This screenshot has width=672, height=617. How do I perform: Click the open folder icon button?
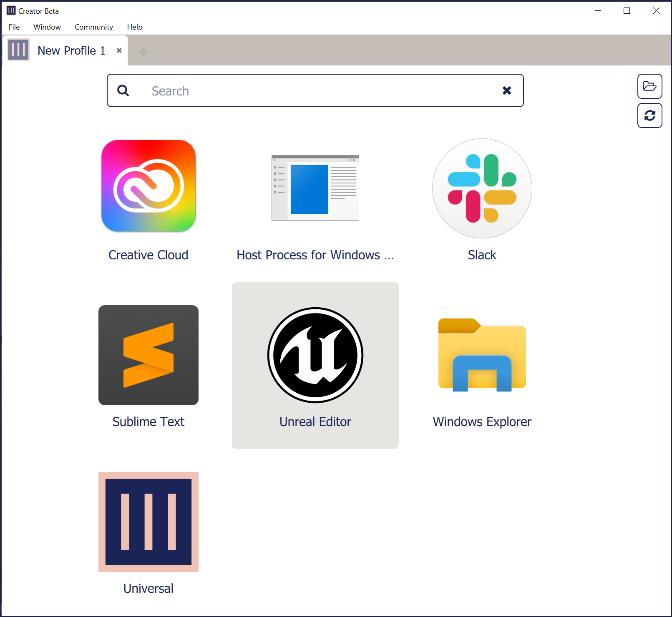point(650,86)
